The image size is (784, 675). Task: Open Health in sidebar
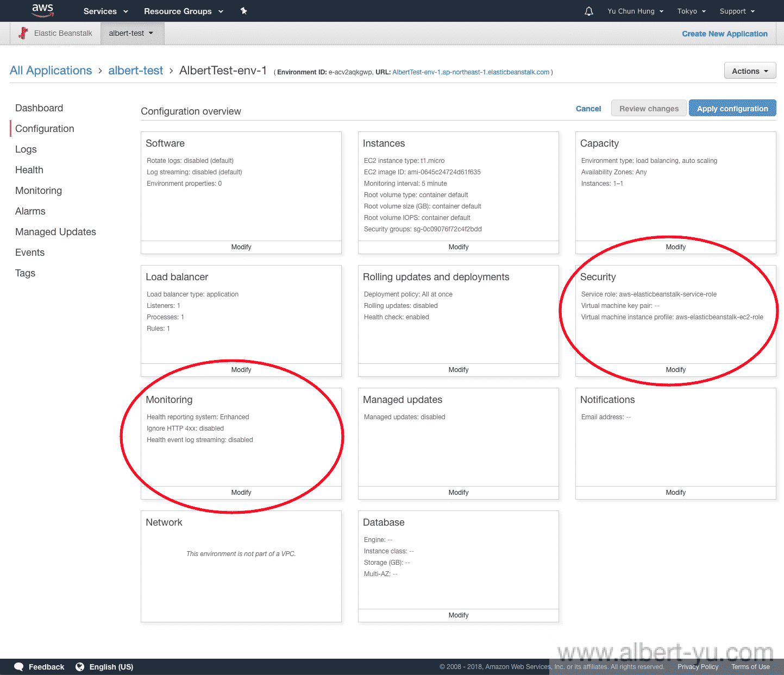29,170
